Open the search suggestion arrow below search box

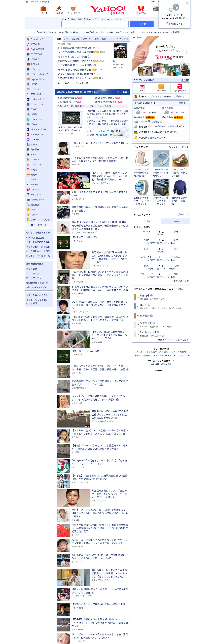coord(65,28)
